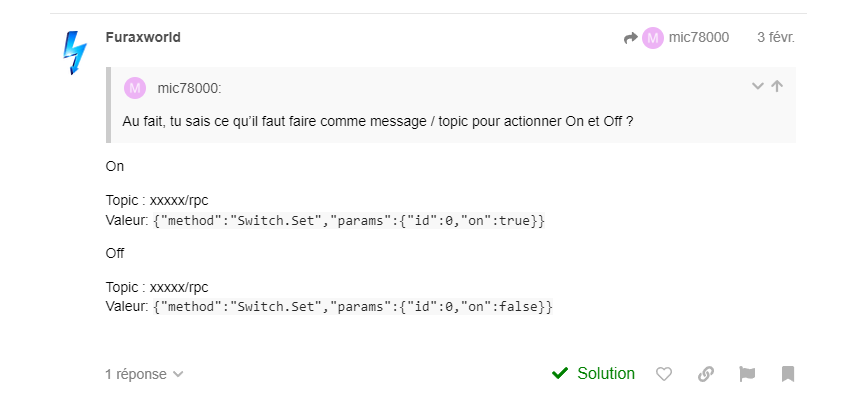845x401 pixels.
Task: Bookmark this post with the bookmark icon
Action: [788, 374]
